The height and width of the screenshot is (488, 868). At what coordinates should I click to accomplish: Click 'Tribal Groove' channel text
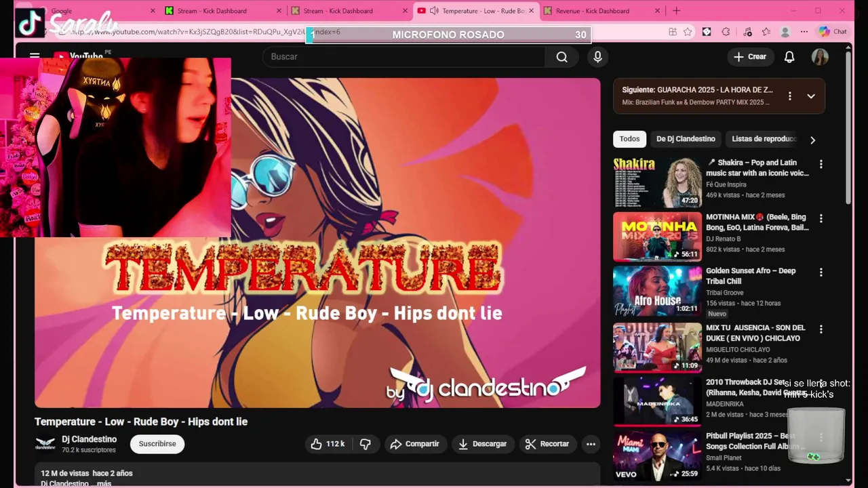pyautogui.click(x=725, y=293)
